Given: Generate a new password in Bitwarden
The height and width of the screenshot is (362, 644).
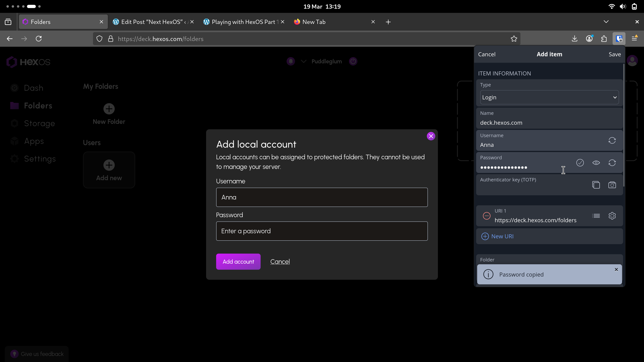Looking at the screenshot, I should click(612, 163).
